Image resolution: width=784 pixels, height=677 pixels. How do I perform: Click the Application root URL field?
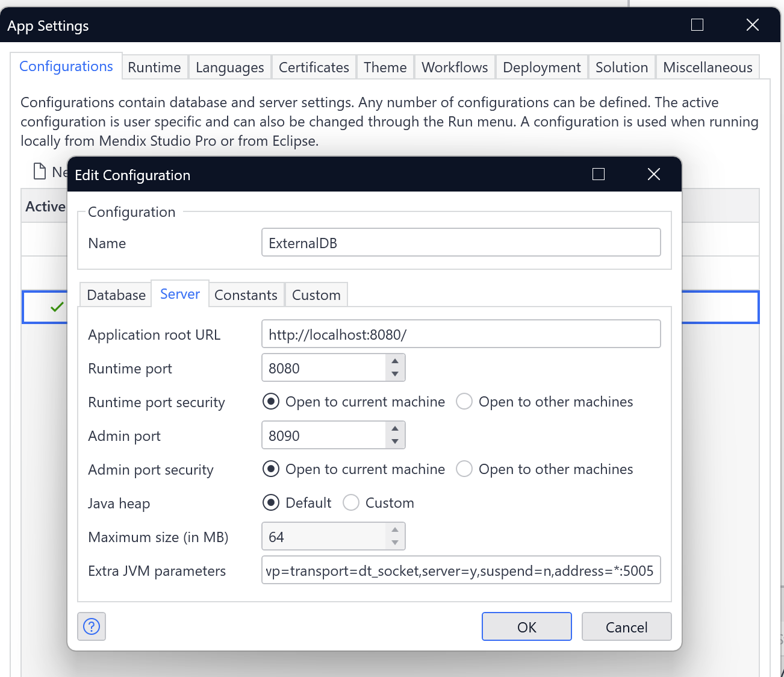(x=461, y=334)
